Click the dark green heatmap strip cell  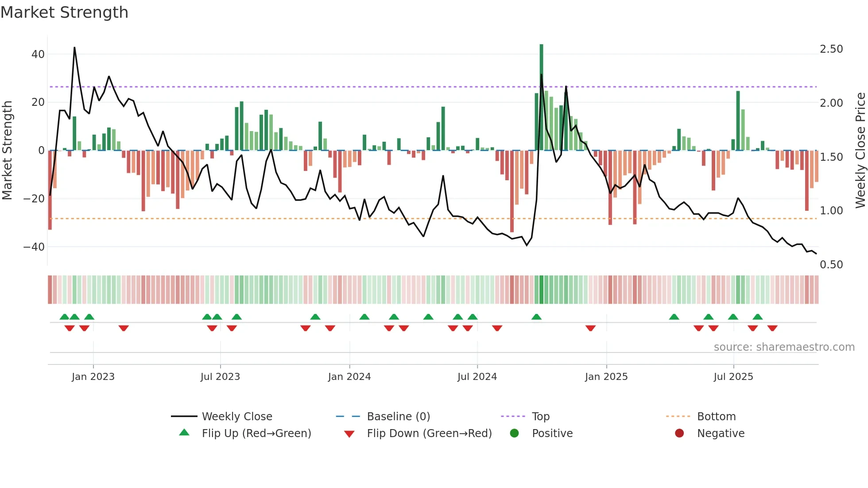541,290
